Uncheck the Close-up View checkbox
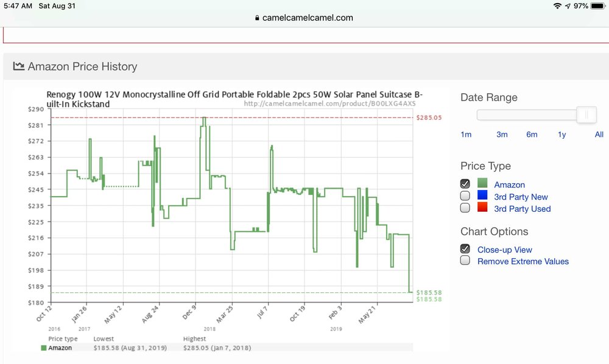The image size is (609, 364). [x=465, y=249]
